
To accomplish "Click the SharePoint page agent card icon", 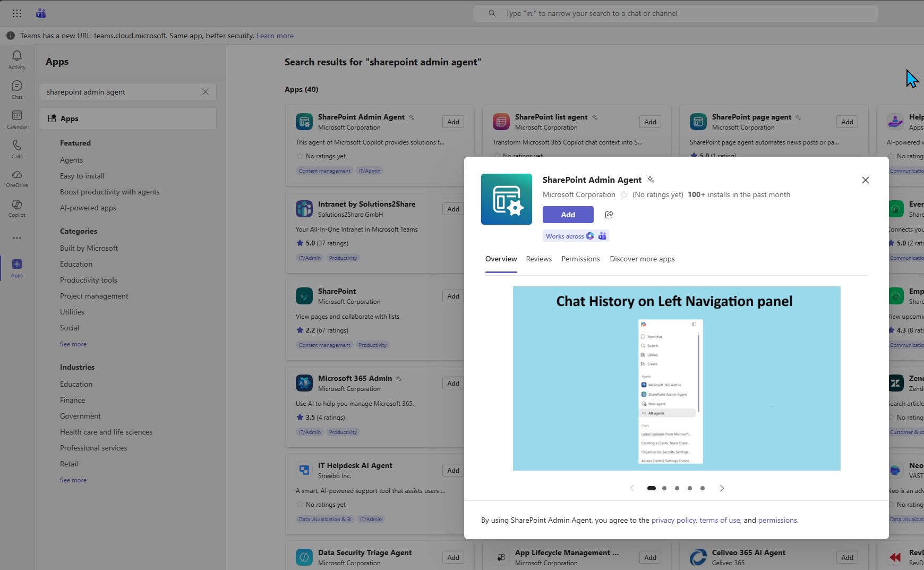I will click(x=698, y=122).
